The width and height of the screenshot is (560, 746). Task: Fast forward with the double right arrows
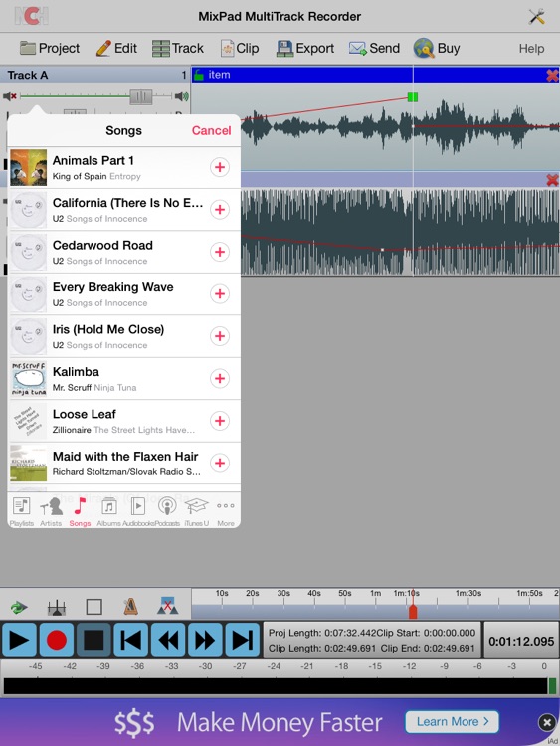point(205,640)
